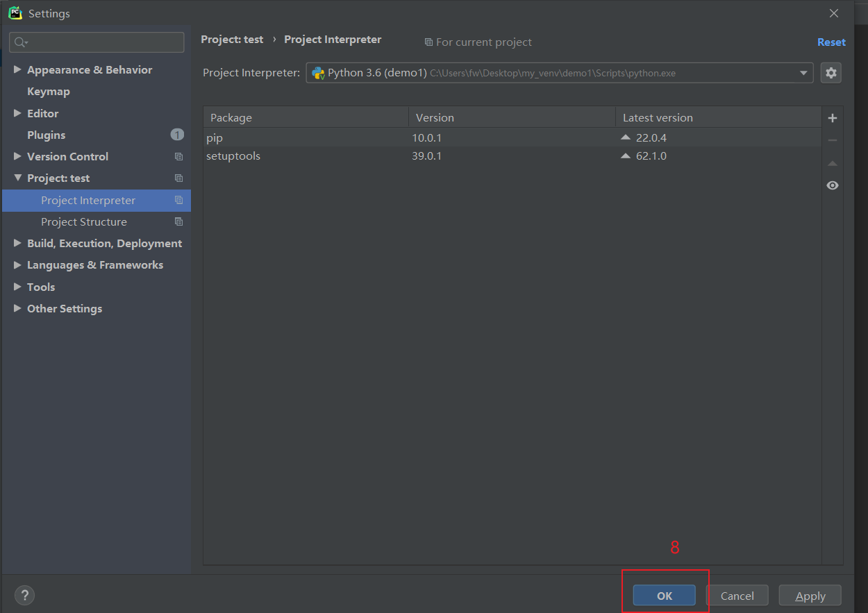Screen dimensions: 868x613
Task: Click pip version 10.0.1 cell
Action: pyautogui.click(x=426, y=137)
